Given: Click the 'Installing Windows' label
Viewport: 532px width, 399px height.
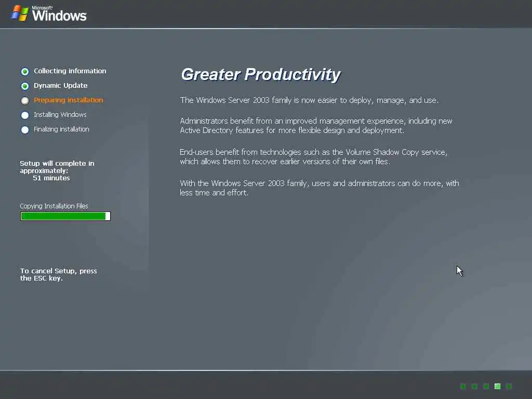Looking at the screenshot, I should (x=60, y=115).
